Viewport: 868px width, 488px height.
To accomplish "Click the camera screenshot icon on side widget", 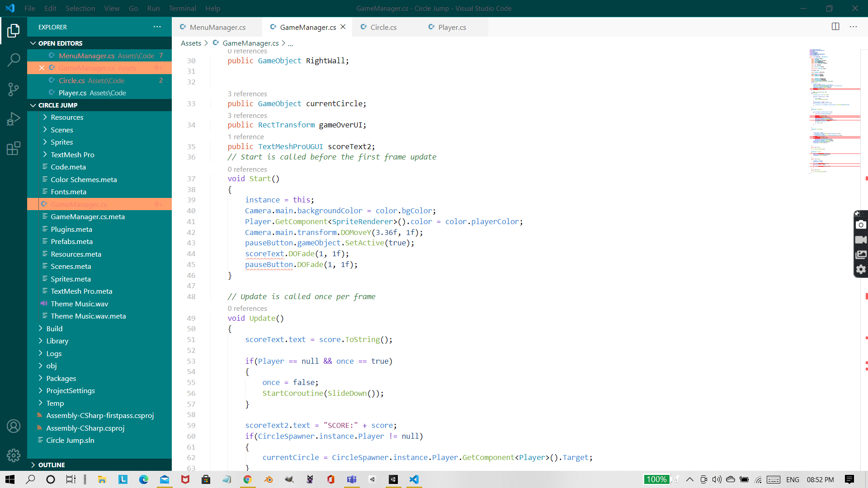I will coord(861,225).
